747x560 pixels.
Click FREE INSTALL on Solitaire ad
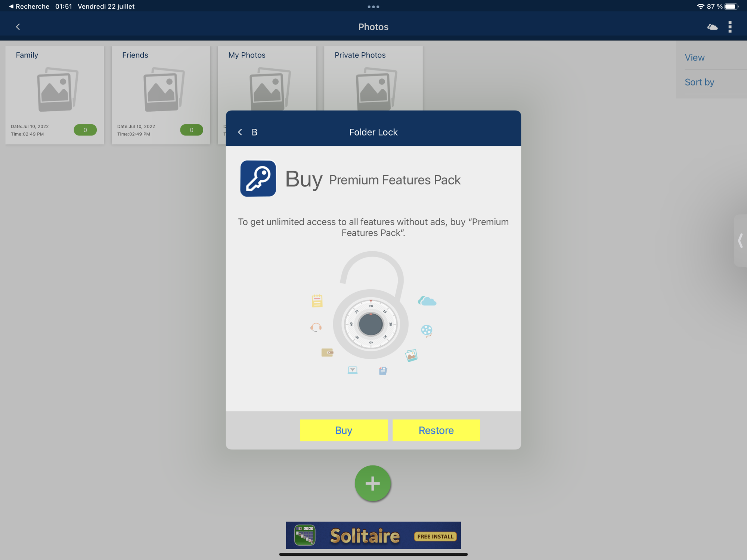[x=436, y=536]
